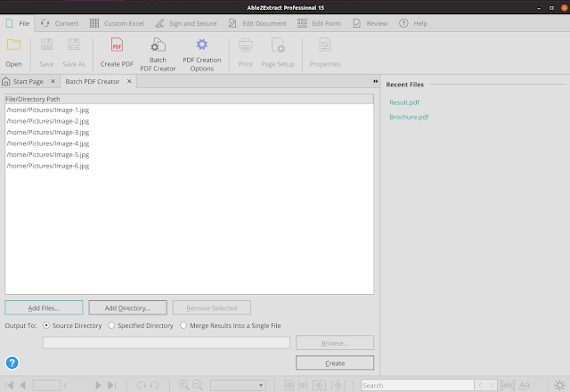
Task: Open the Batch PDF Creator tool
Action: (158, 54)
